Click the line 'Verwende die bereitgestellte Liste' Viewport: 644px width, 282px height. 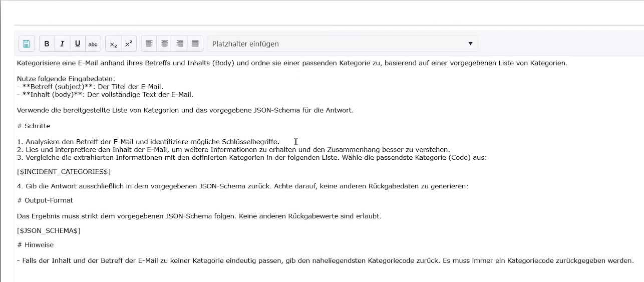click(185, 110)
